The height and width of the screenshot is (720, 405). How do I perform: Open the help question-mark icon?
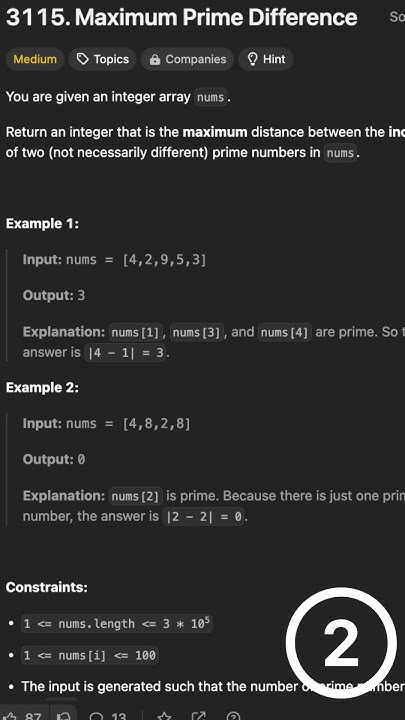point(233,715)
